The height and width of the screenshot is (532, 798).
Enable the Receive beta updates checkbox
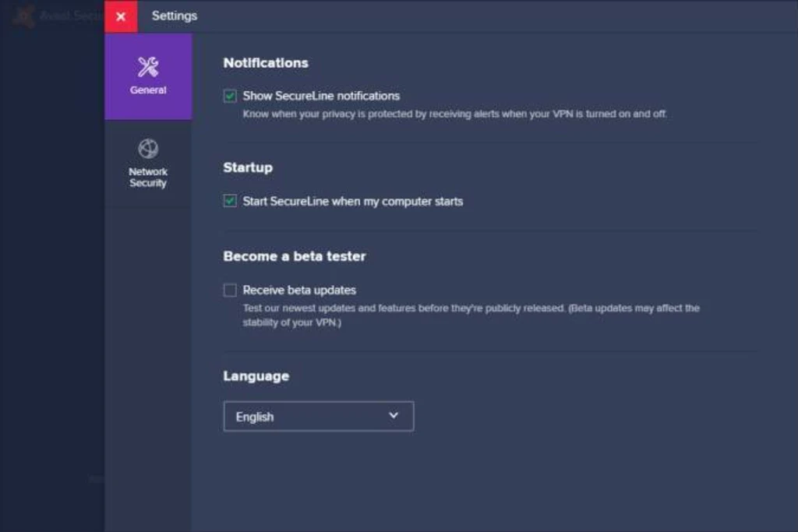(x=230, y=290)
